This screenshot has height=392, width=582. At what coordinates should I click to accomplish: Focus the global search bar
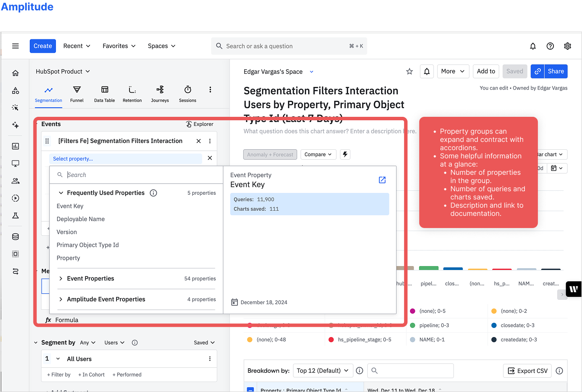(289, 46)
